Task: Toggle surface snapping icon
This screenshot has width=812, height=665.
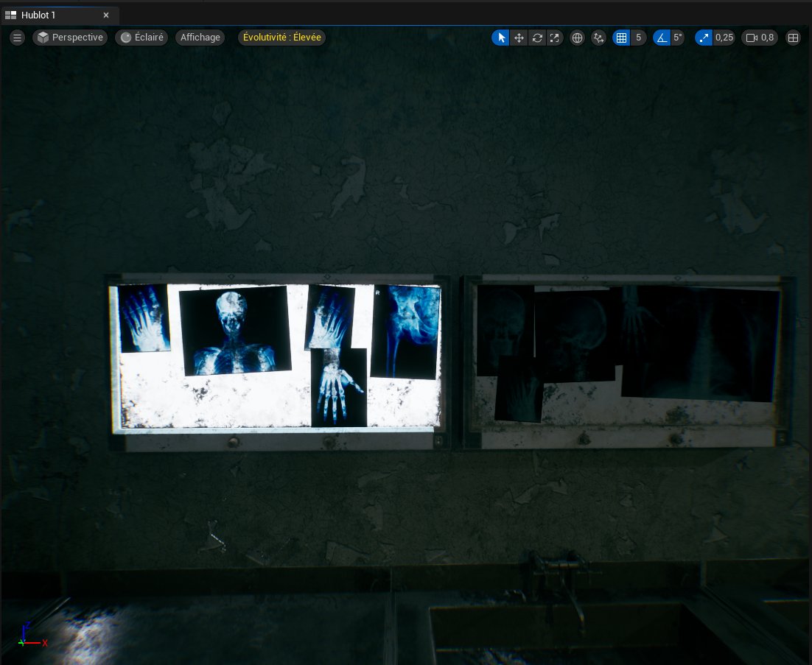Action: [x=598, y=38]
